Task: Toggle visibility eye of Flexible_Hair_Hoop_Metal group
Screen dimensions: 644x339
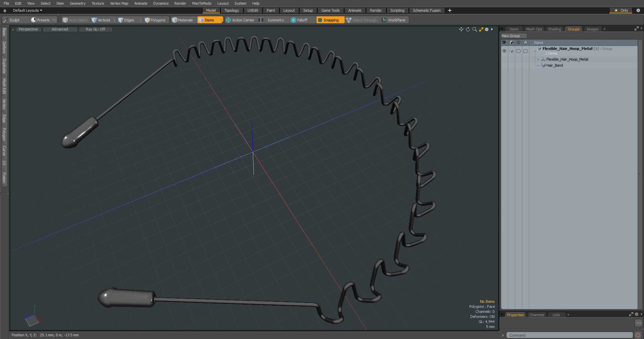Action: pos(504,51)
